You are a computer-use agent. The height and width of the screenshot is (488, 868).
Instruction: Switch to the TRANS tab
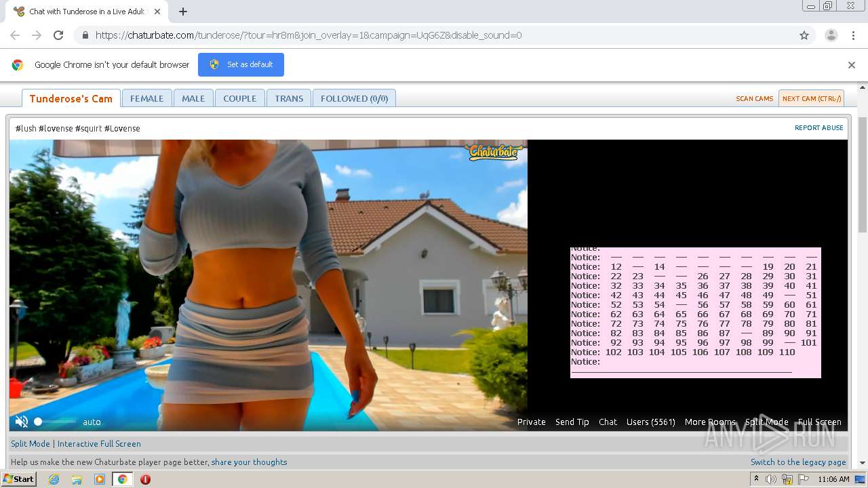pos(289,98)
